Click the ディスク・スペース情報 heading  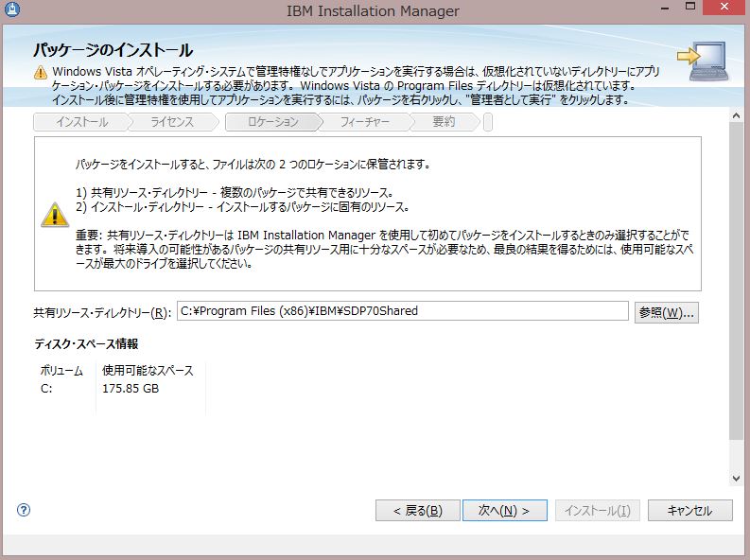click(x=86, y=343)
